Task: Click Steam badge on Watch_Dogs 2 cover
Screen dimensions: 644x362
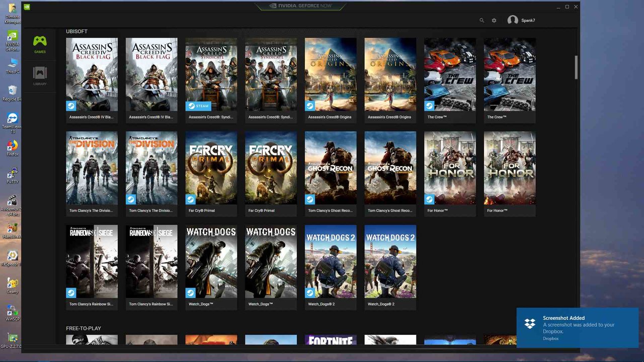Action: point(310,293)
